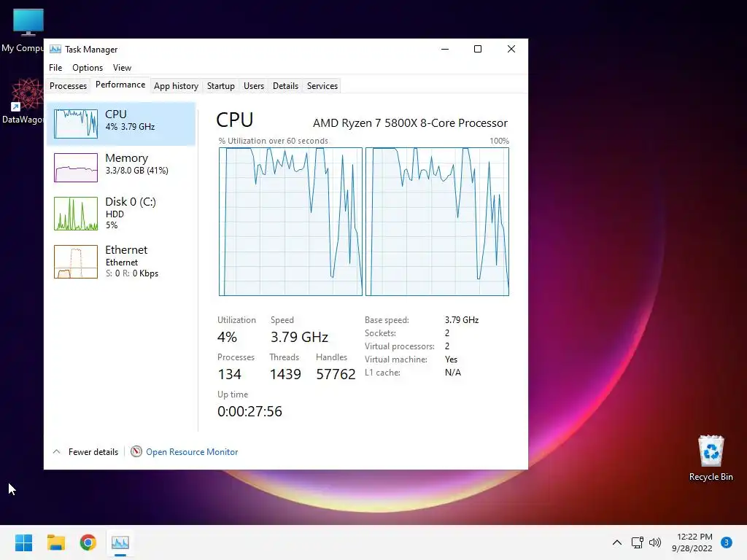Image resolution: width=747 pixels, height=560 pixels.
Task: Click the Ethernet mini graph thumbnail
Action: (x=76, y=262)
